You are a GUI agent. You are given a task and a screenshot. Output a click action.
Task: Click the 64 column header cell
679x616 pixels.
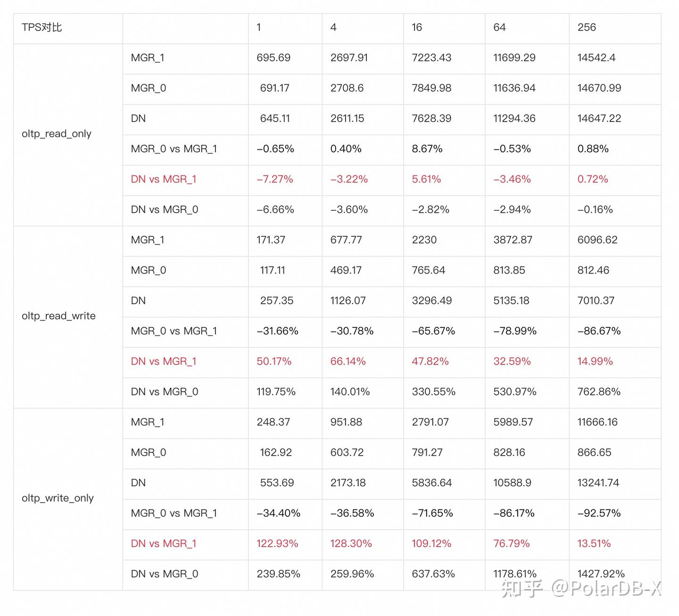pos(499,27)
